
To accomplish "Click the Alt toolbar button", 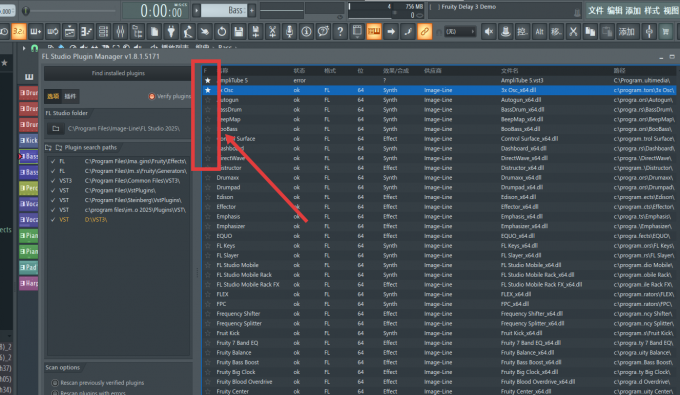I will [x=539, y=32].
